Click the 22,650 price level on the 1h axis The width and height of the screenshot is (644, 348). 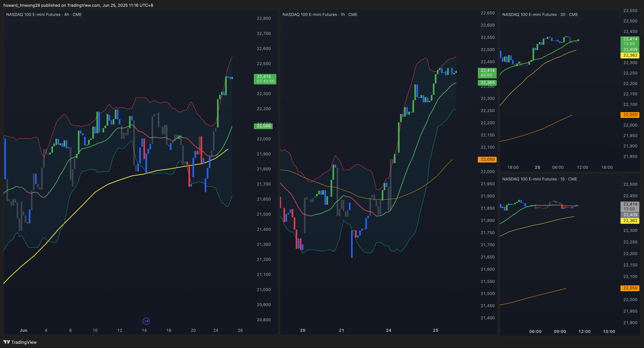click(x=488, y=13)
